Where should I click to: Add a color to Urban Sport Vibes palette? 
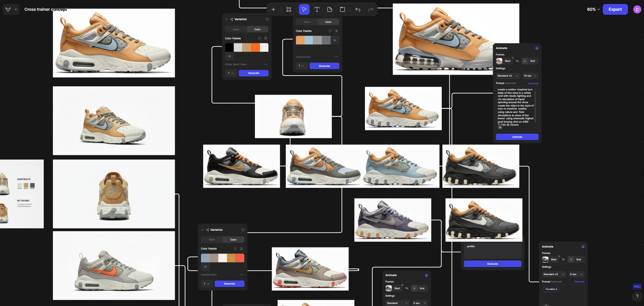click(x=229, y=56)
